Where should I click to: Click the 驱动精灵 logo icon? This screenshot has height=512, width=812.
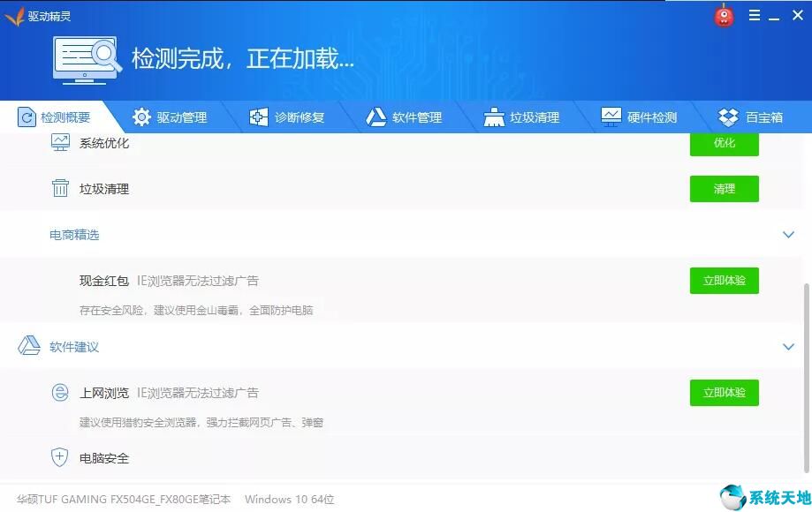14,17
